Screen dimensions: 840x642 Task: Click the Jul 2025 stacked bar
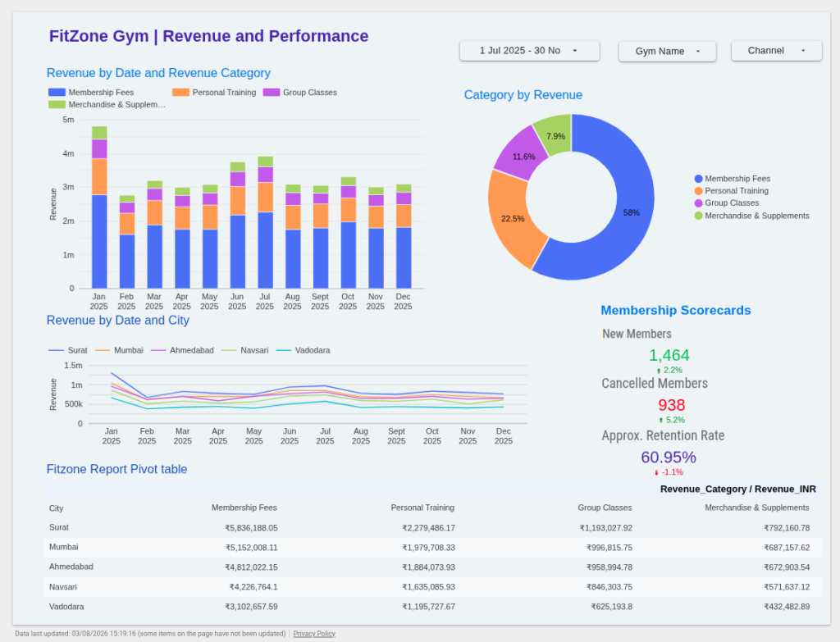pyautogui.click(x=265, y=223)
